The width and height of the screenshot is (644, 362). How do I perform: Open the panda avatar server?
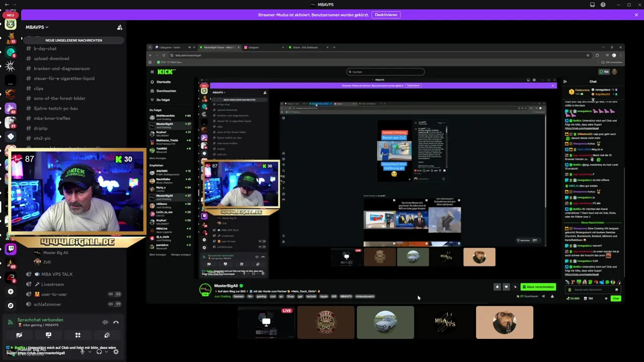11,24
